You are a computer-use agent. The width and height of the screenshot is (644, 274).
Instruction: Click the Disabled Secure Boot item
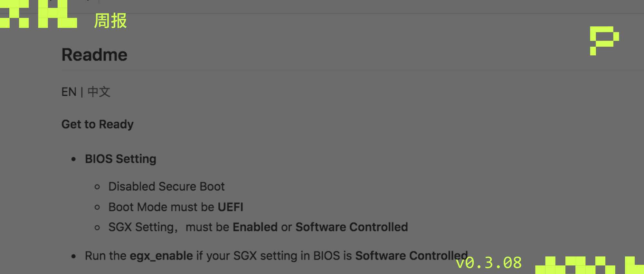coord(166,187)
